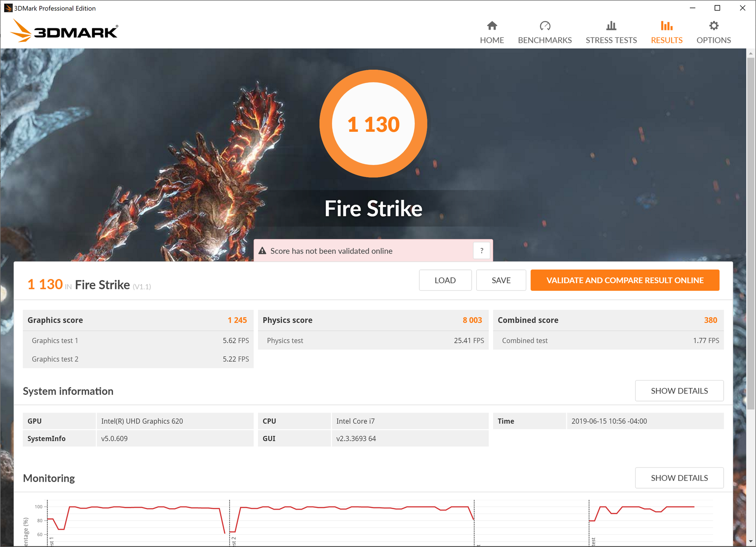The image size is (756, 547).
Task: Click the scrollbar up arrow
Action: 751,53
